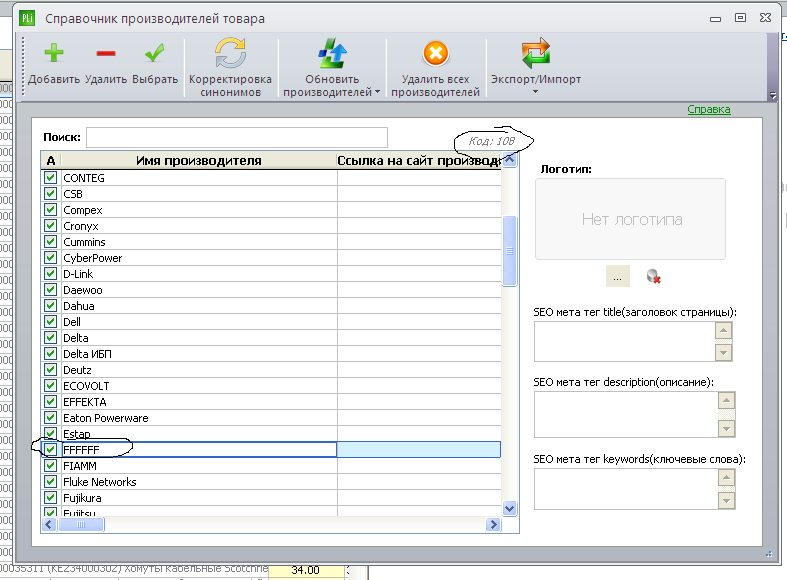Click the PLi application icon in title bar

pos(27,19)
